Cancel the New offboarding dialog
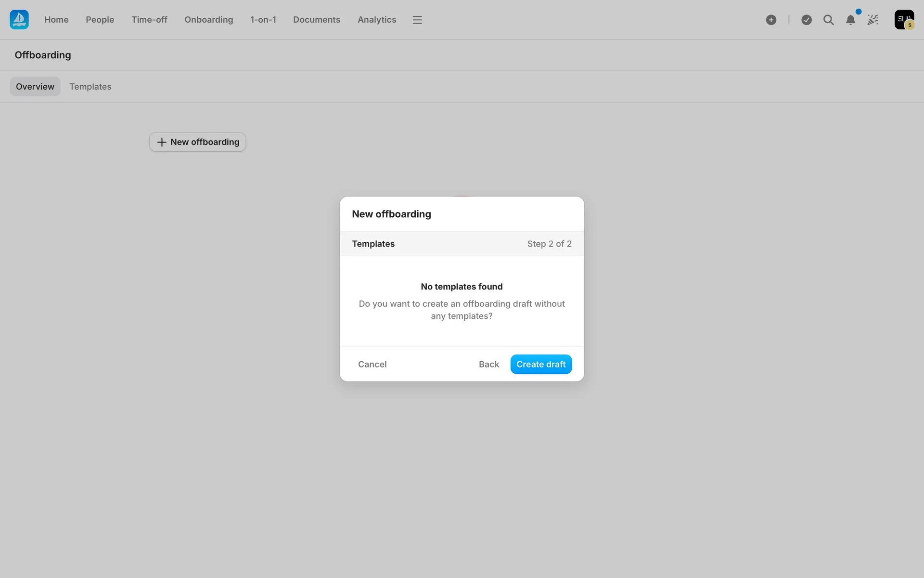Viewport: 924px width, 578px height. click(372, 364)
